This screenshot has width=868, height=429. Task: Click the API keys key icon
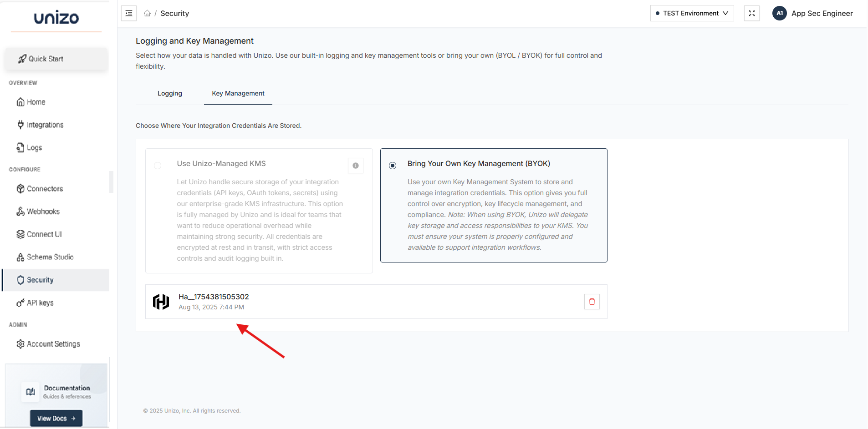20,303
